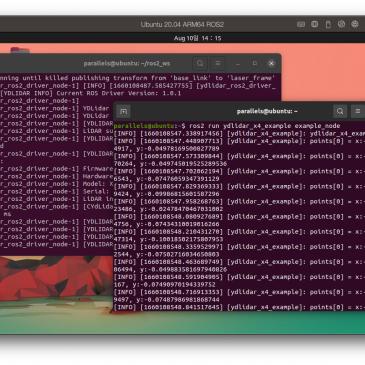365x365 pixels.
Task: Click the 'publishing transform from base_link' line in back terminal
Action: point(137,78)
